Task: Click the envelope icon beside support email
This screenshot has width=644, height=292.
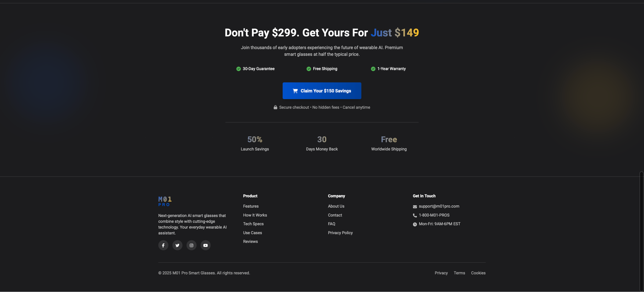Action: click(x=415, y=207)
